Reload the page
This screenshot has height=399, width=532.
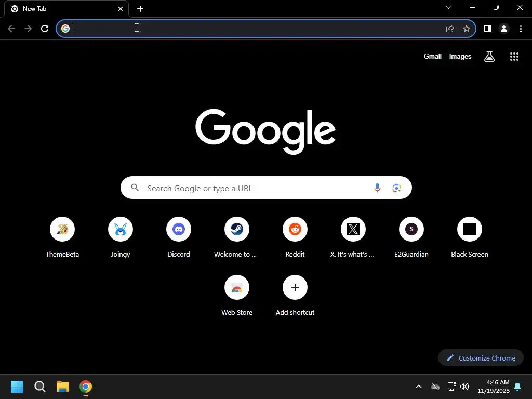click(45, 29)
